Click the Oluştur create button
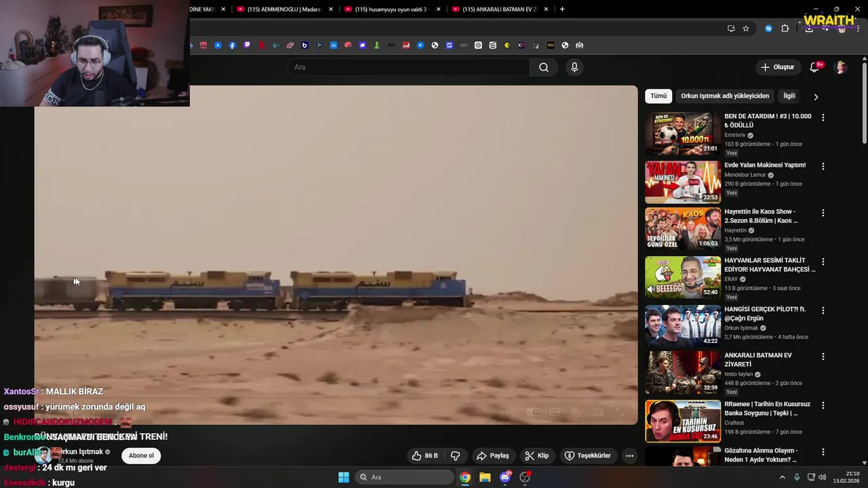Image resolution: width=868 pixels, height=488 pixels. (777, 67)
